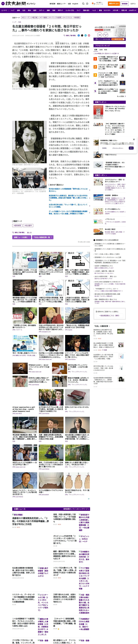138x644 pixels.
Task: Click 使い方 link near save button
Action: pos(29,232)
